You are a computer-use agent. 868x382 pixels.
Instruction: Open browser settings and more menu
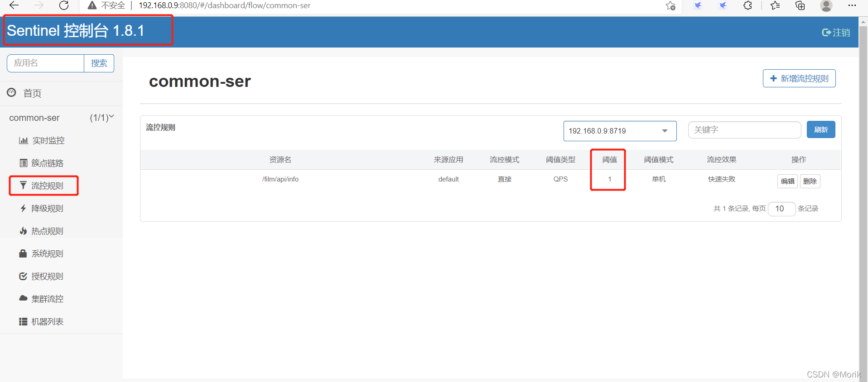pyautogui.click(x=852, y=5)
